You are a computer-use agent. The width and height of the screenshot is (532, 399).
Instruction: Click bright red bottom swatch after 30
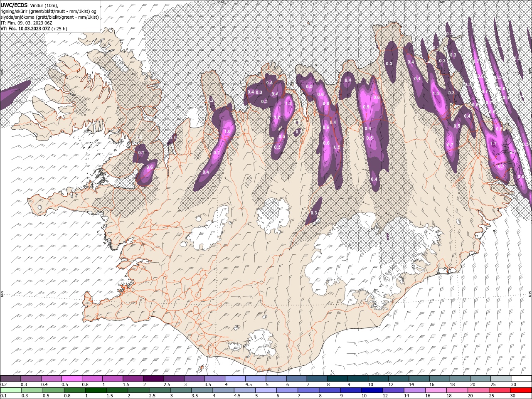click(521, 390)
